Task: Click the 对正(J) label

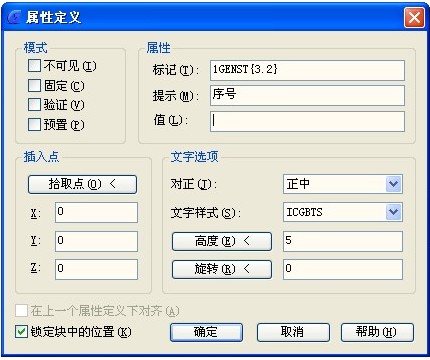Action: click(193, 184)
